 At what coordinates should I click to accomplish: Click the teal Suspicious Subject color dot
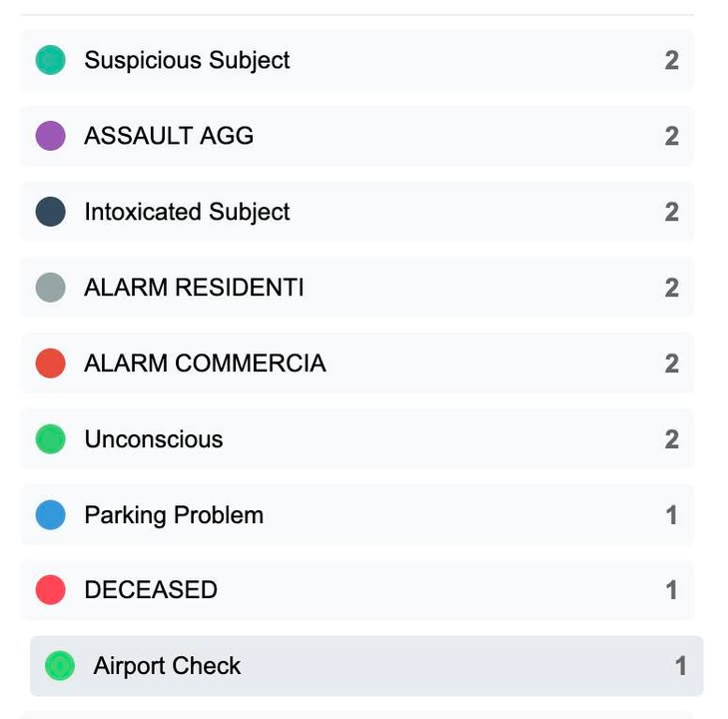tap(50, 60)
